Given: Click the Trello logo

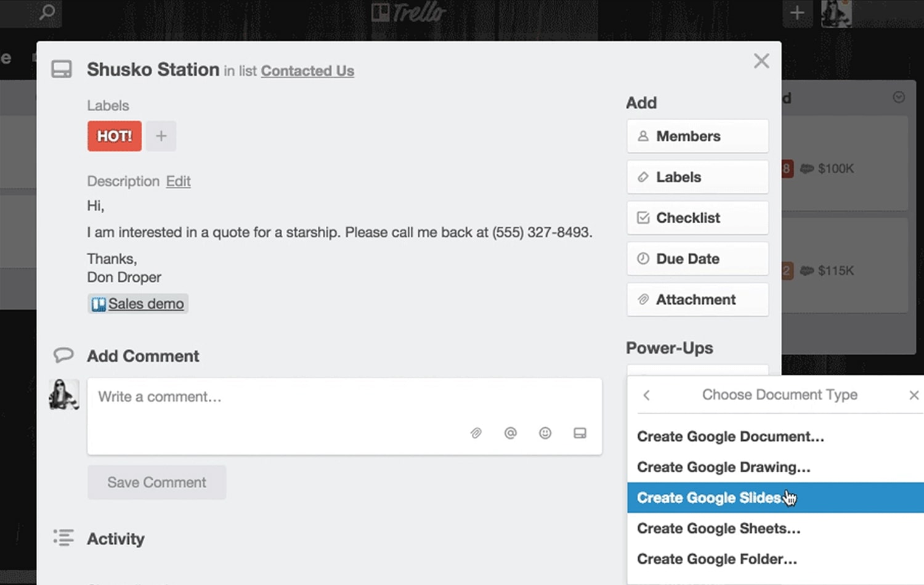Looking at the screenshot, I should click(x=408, y=14).
